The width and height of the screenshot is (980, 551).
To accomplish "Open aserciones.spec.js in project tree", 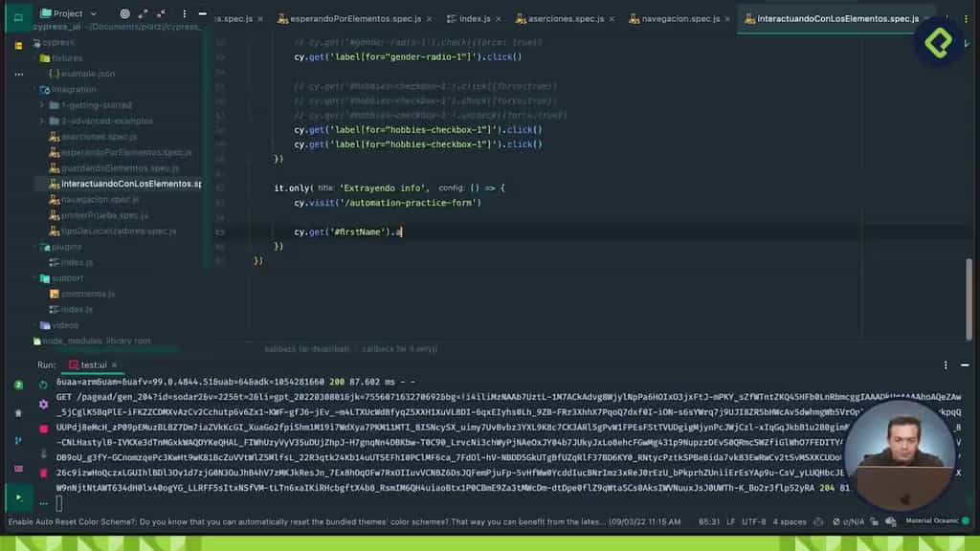I will click(x=93, y=137).
